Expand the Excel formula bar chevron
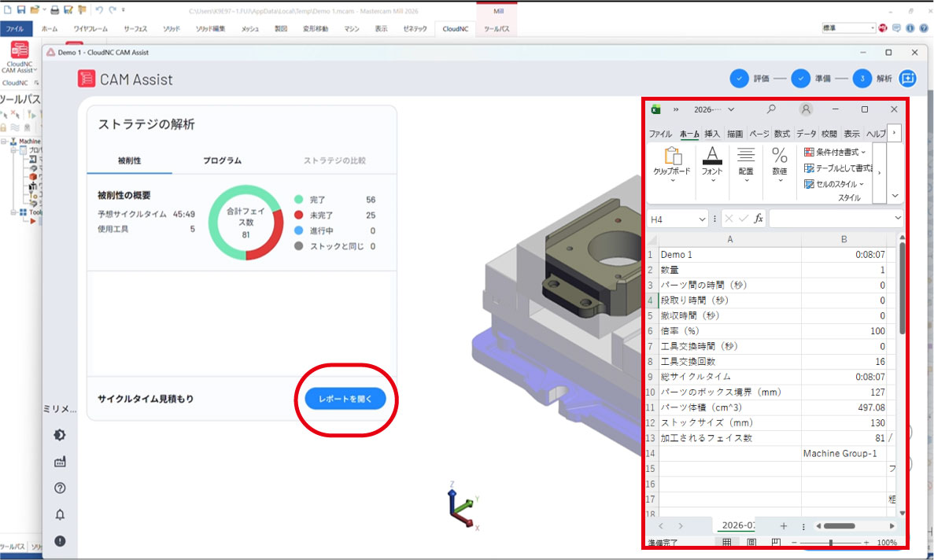 (x=898, y=219)
